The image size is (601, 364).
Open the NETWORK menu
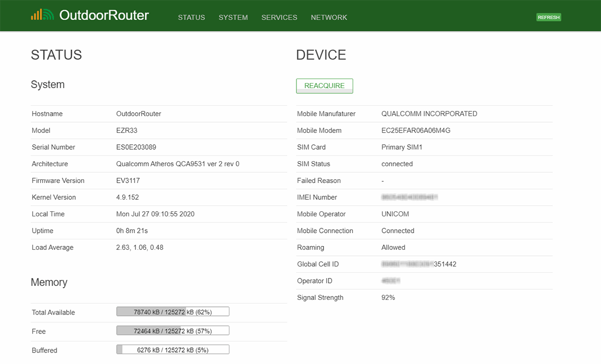point(329,18)
